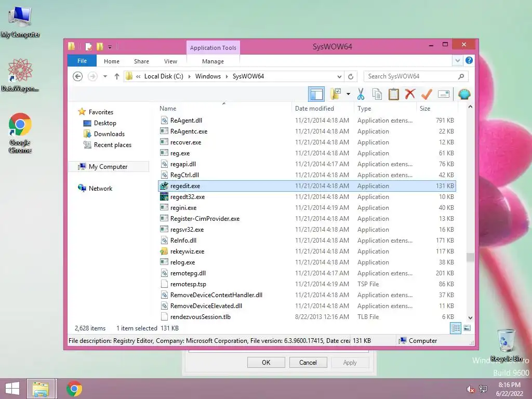Switch to the Home ribbon tab
This screenshot has width=532, height=399.
[x=112, y=61]
